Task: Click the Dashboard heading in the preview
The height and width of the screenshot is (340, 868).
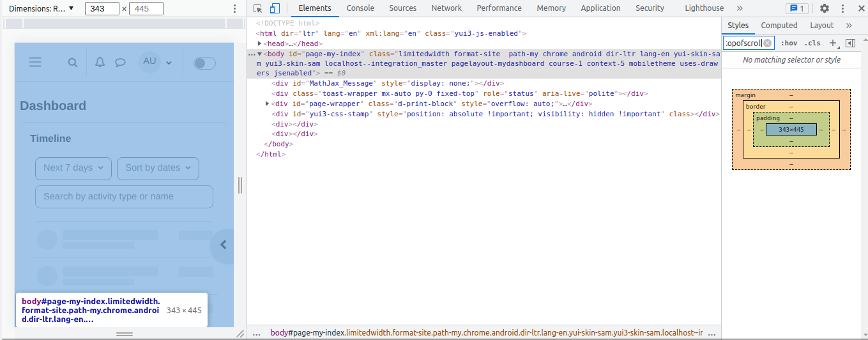Action: 53,106
